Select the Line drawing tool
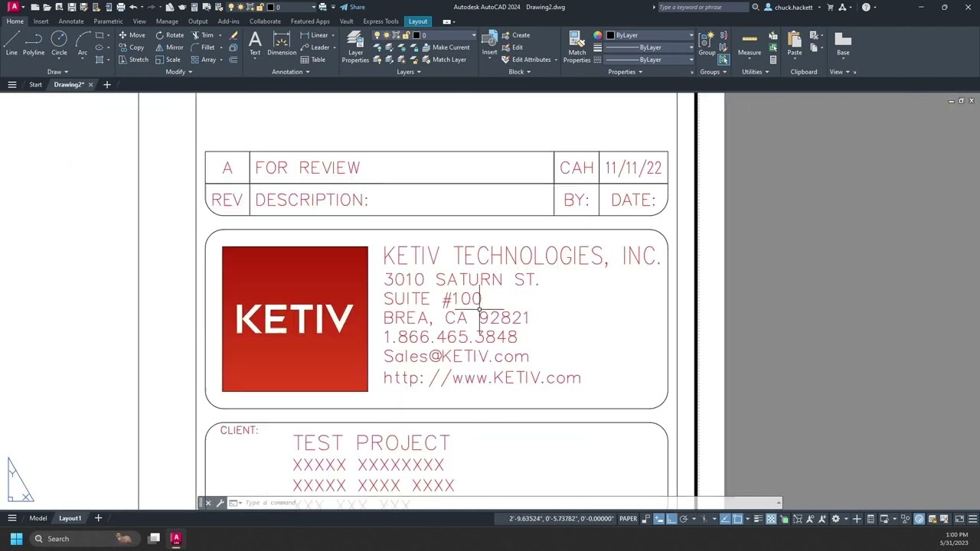This screenshot has width=980, height=551. point(11,44)
